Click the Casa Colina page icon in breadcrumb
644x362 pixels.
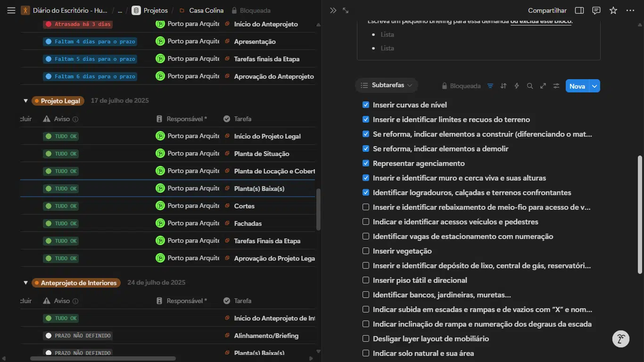(x=182, y=10)
